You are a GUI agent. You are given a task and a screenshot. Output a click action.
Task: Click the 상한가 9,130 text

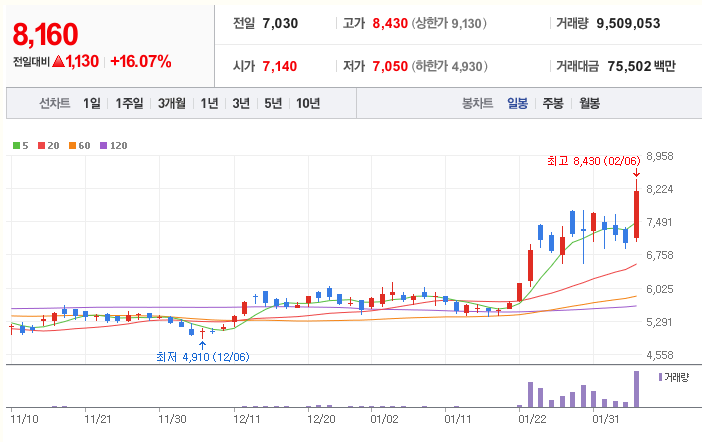449,23
